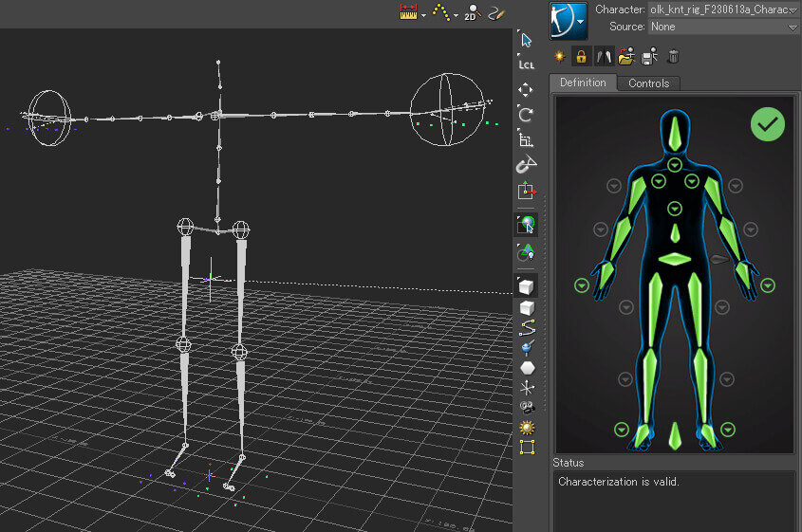The width and height of the screenshot is (802, 532).
Task: Expand the green foot arrow on left side
Action: 622,430
